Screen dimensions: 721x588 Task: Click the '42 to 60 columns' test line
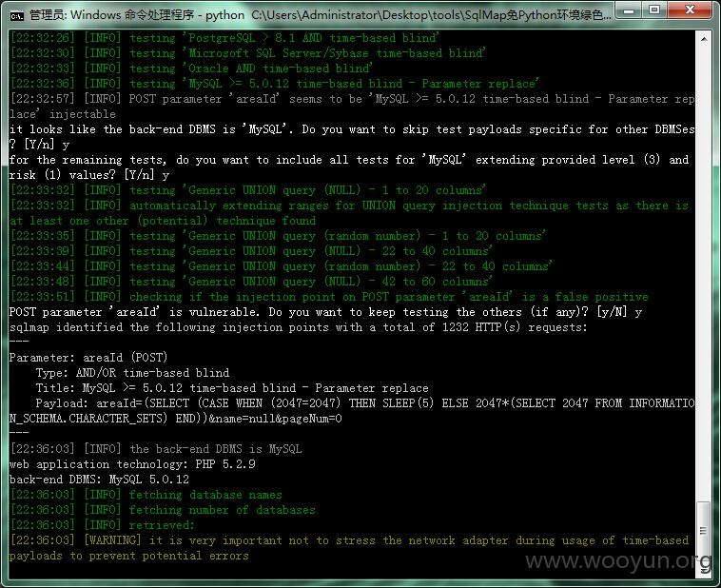(250, 281)
